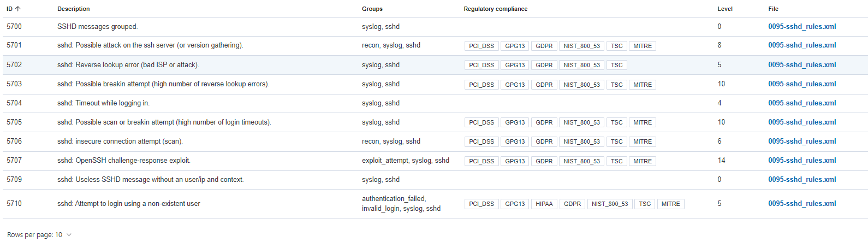Click MITRE badge on rule 5710
The width and height of the screenshot is (868, 248).
(671, 204)
